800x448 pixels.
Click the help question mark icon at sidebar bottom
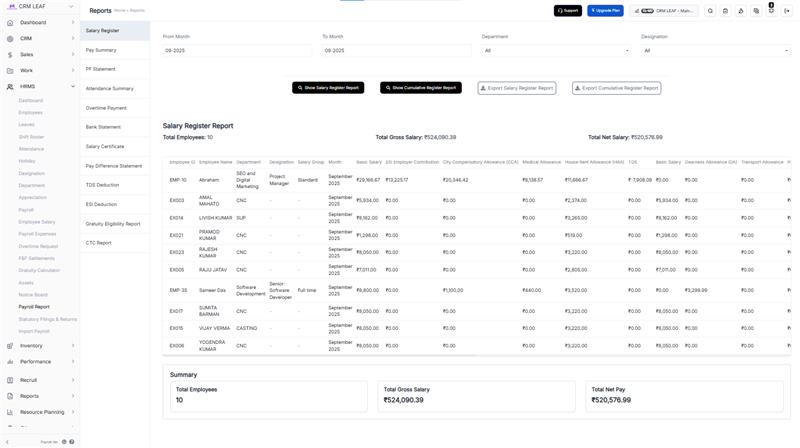[x=72, y=442]
